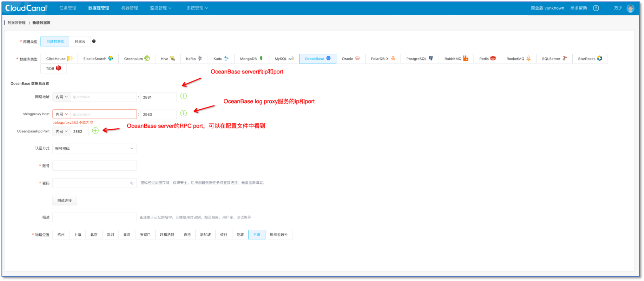Expand 系统管理 menu
This screenshot has height=281, width=644.
(x=197, y=8)
